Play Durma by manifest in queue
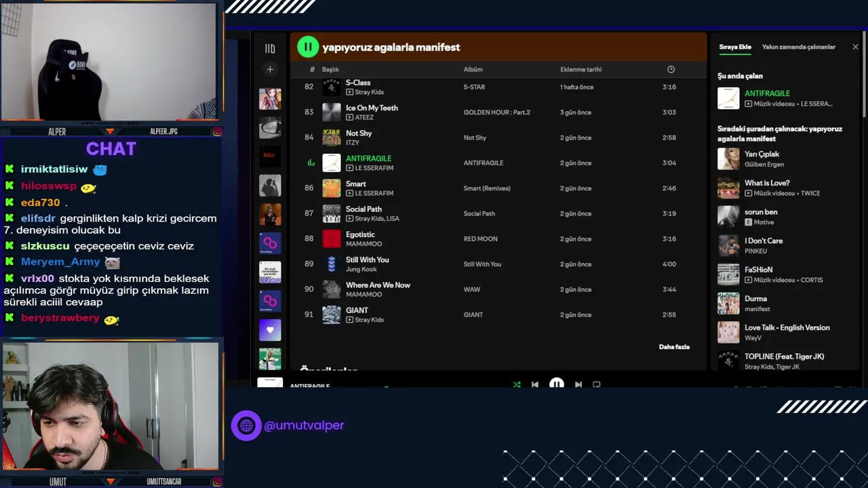Image resolution: width=868 pixels, height=488 pixels. click(x=787, y=304)
